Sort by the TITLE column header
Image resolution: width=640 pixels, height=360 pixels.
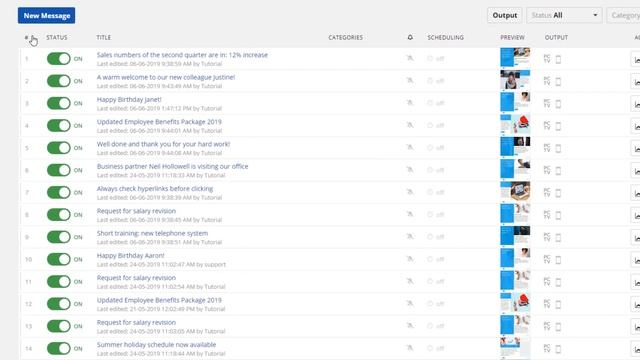pos(104,37)
